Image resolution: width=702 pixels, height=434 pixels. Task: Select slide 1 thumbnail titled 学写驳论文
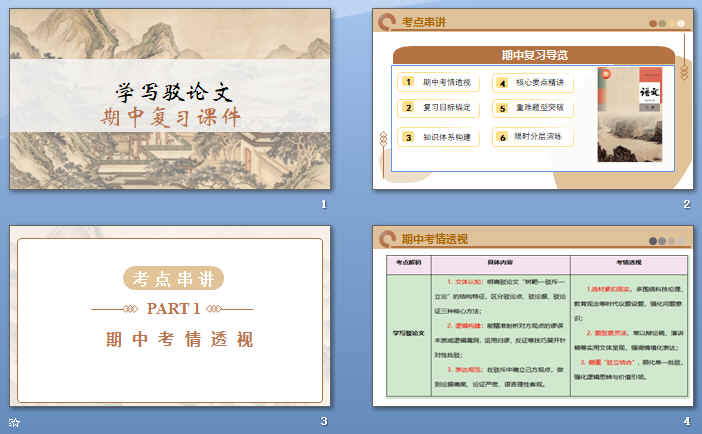tap(170, 99)
